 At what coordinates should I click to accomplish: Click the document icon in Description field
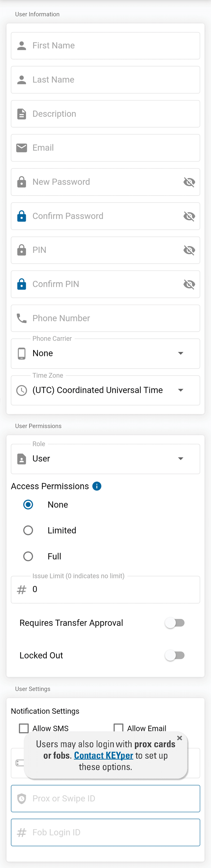(x=21, y=114)
